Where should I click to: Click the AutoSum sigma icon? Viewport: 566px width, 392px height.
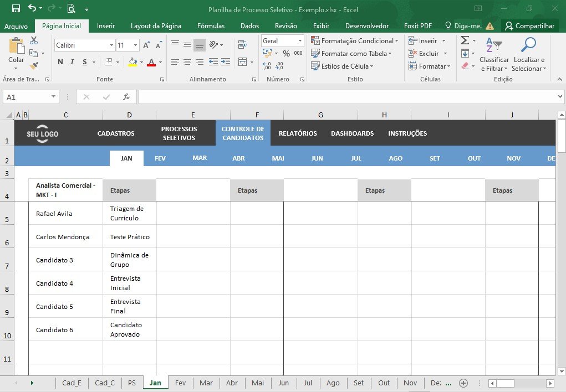[465, 40]
